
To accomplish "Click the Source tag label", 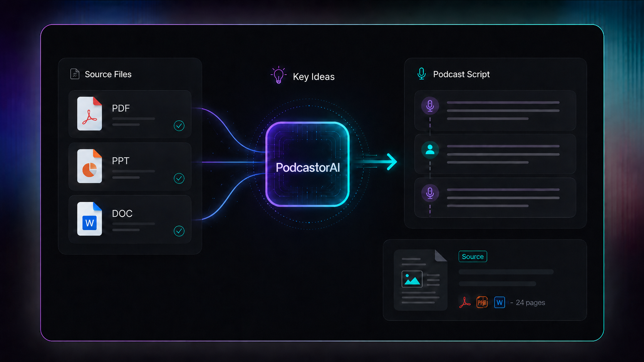I will tap(473, 257).
